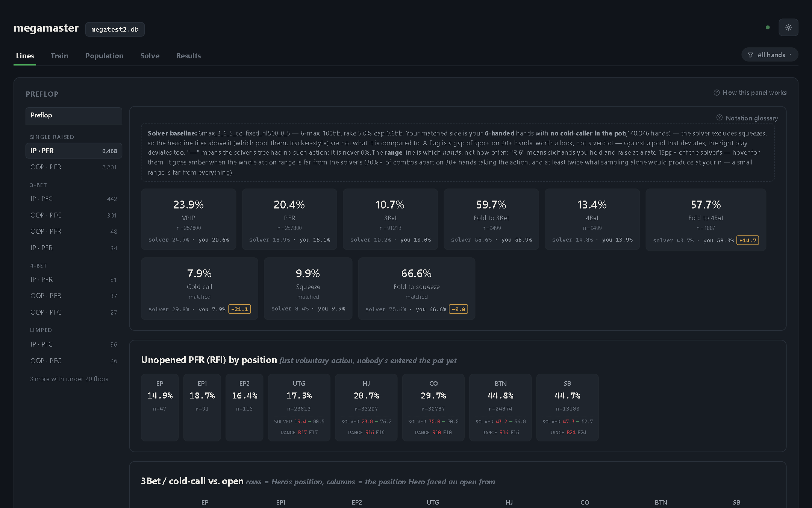
Task: Open the All hands filter dropdown
Action: (770, 55)
